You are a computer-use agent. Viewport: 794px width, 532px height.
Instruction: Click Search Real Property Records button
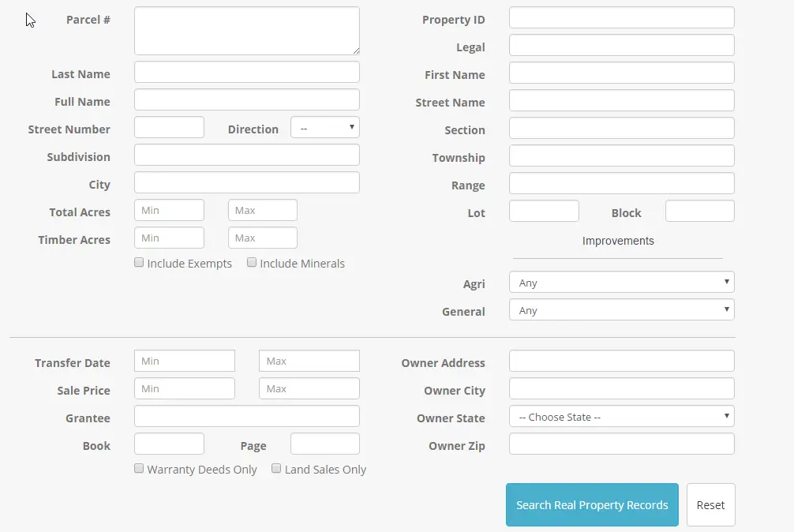pyautogui.click(x=591, y=505)
